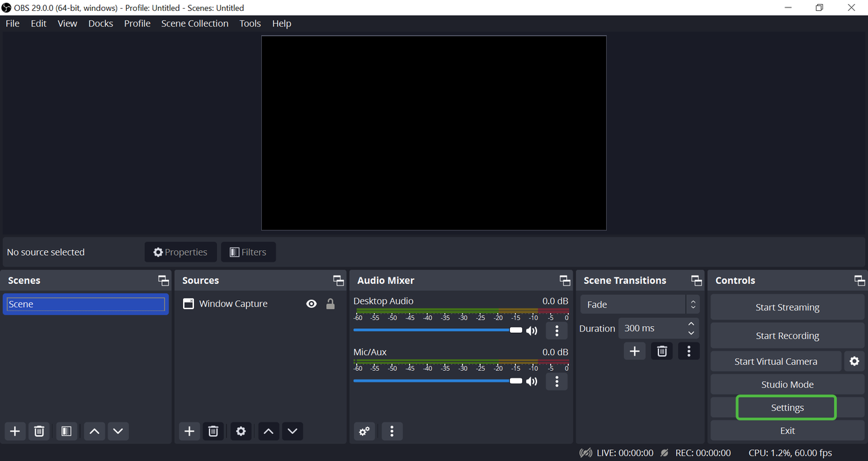Expand the Fade transition dropdown
The image size is (868, 461).
pos(692,304)
